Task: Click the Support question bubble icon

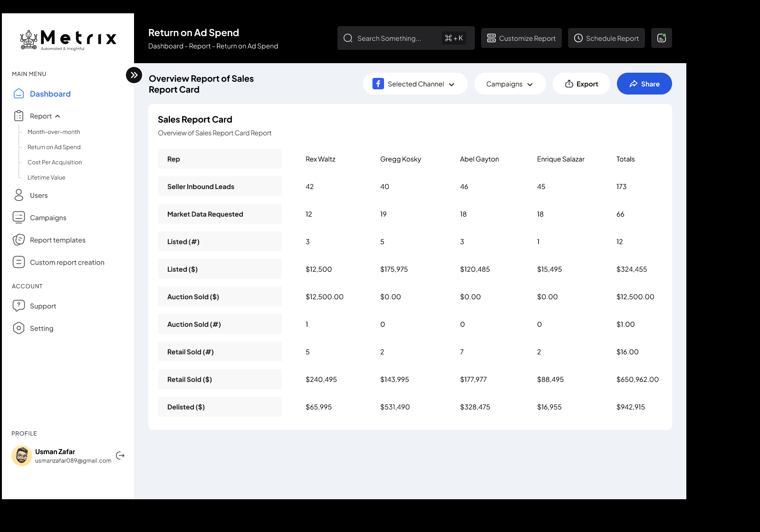Action: click(19, 306)
